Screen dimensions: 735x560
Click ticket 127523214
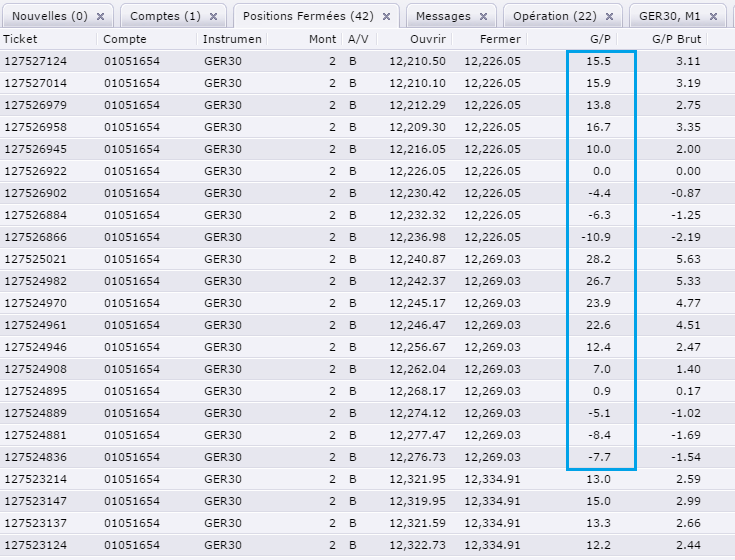pos(36,479)
